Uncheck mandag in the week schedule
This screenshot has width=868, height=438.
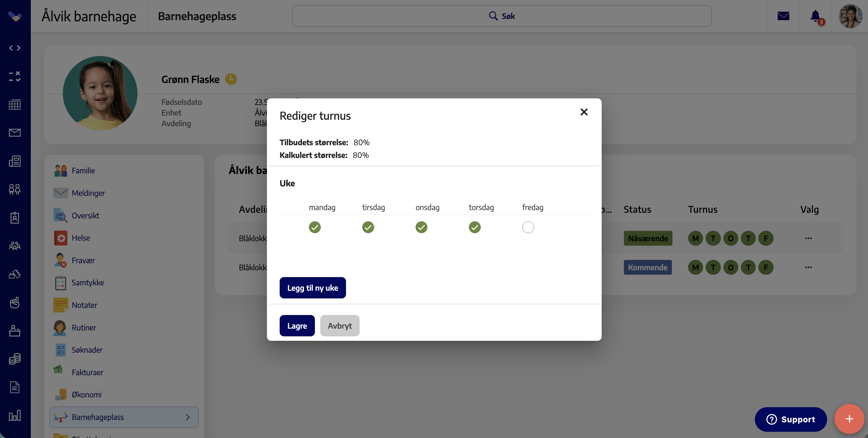tap(315, 227)
